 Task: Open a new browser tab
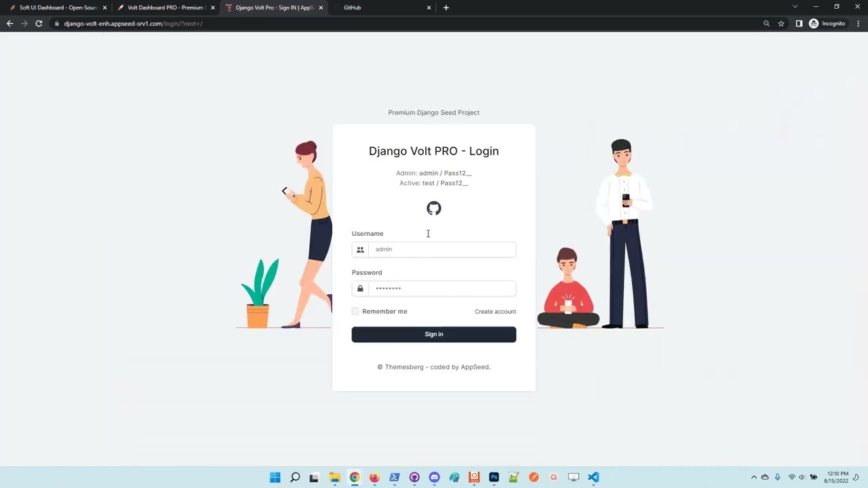(446, 7)
